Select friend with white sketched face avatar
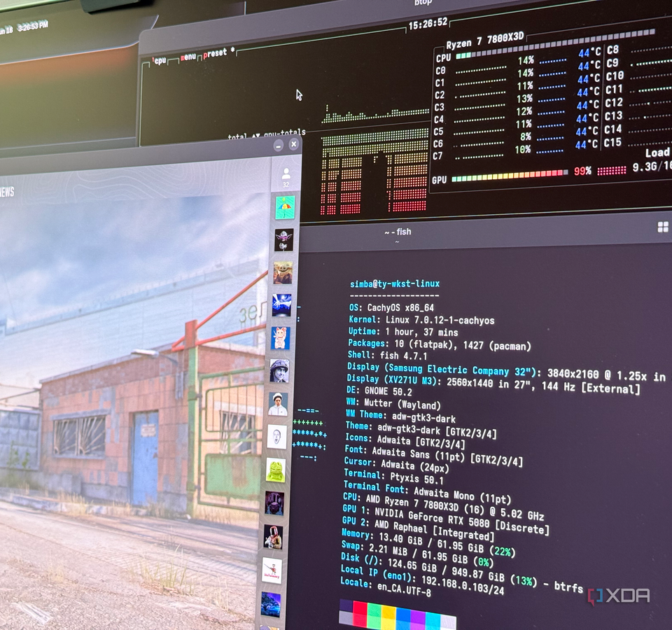Screen dimensions: 672x630 pyautogui.click(x=277, y=437)
